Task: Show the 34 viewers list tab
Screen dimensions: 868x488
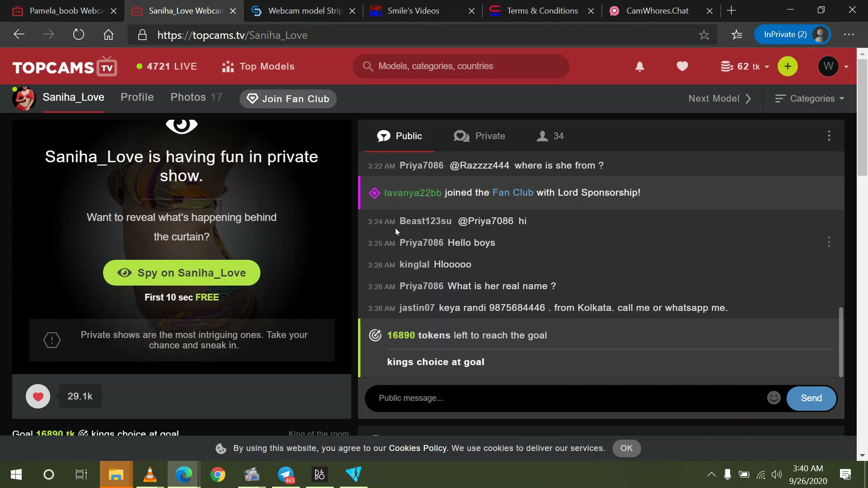Action: click(x=550, y=136)
